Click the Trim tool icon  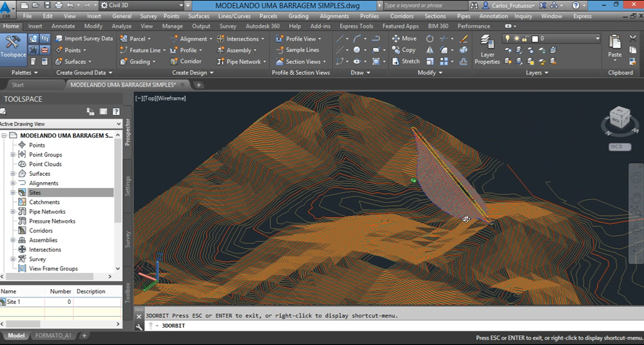pyautogui.click(x=444, y=39)
